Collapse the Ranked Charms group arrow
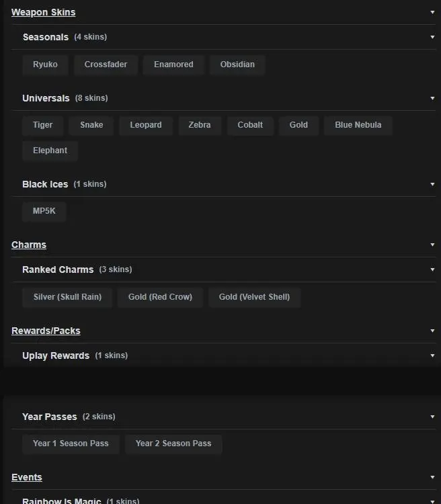The width and height of the screenshot is (441, 504). 432,269
